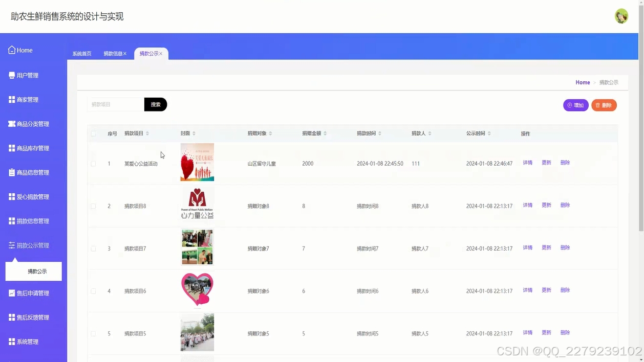The width and height of the screenshot is (644, 362).
Task: Open the 心力量公益 cover thumbnail
Action: pyautogui.click(x=197, y=204)
